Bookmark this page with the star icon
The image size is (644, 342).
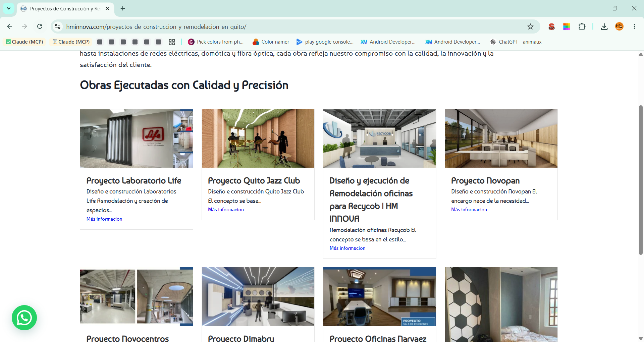[530, 26]
